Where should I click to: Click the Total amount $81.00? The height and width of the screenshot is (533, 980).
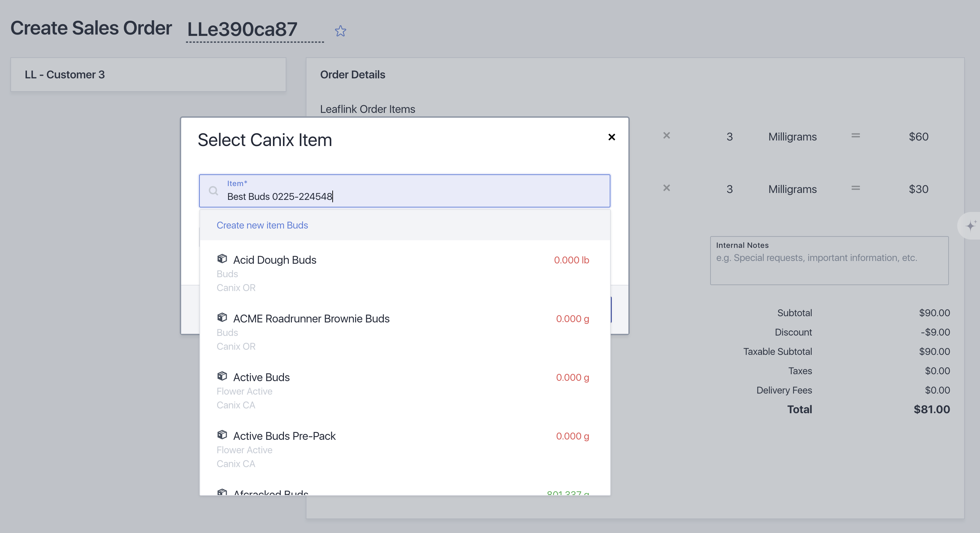coord(932,409)
